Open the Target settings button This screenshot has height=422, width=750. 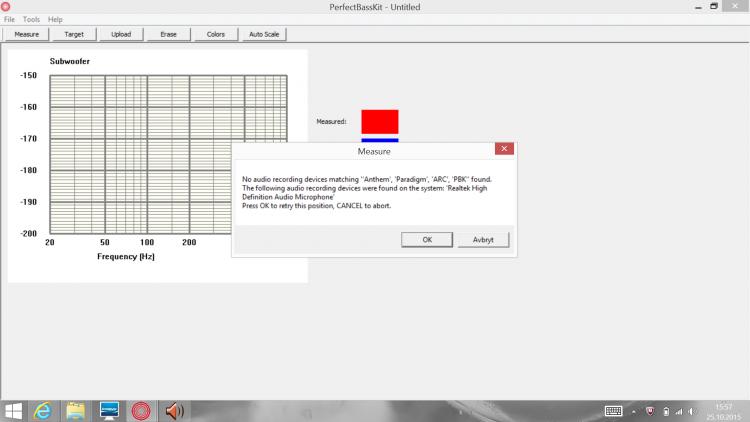(74, 34)
